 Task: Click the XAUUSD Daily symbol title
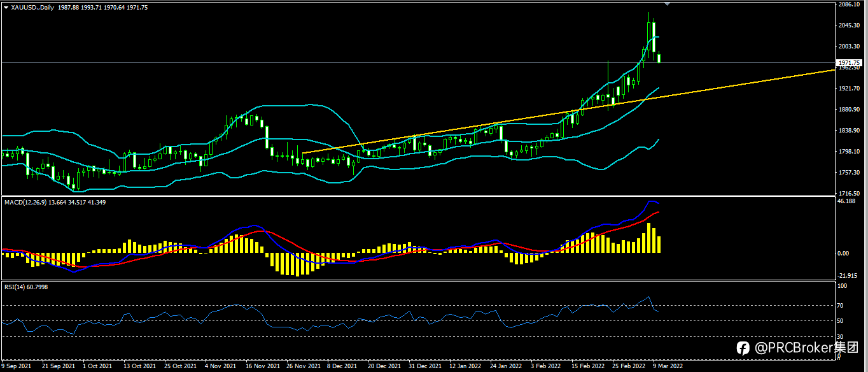pyautogui.click(x=32, y=8)
